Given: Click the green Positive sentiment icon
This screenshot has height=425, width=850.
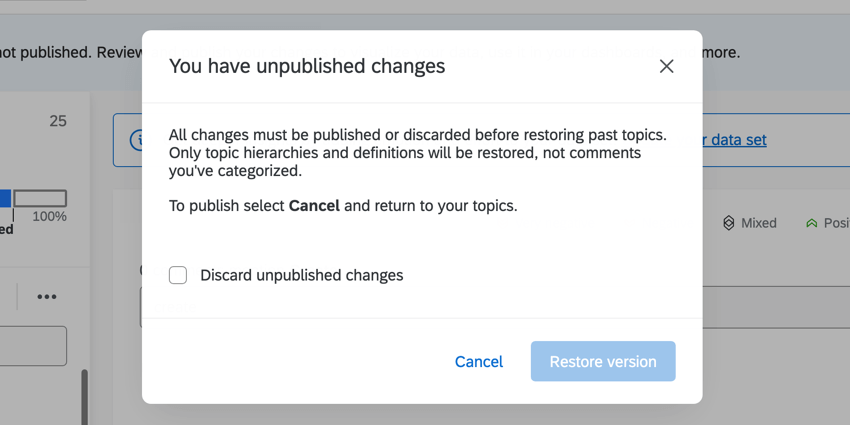Looking at the screenshot, I should 811,223.
